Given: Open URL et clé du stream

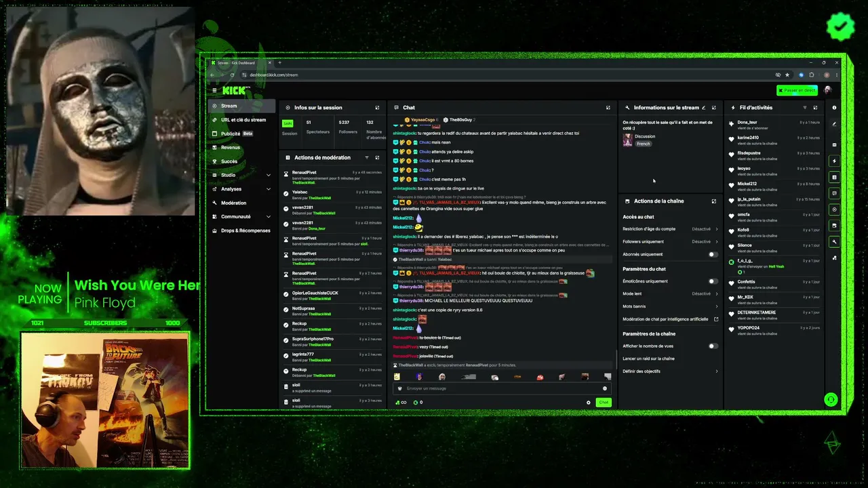Looking at the screenshot, I should tap(241, 120).
